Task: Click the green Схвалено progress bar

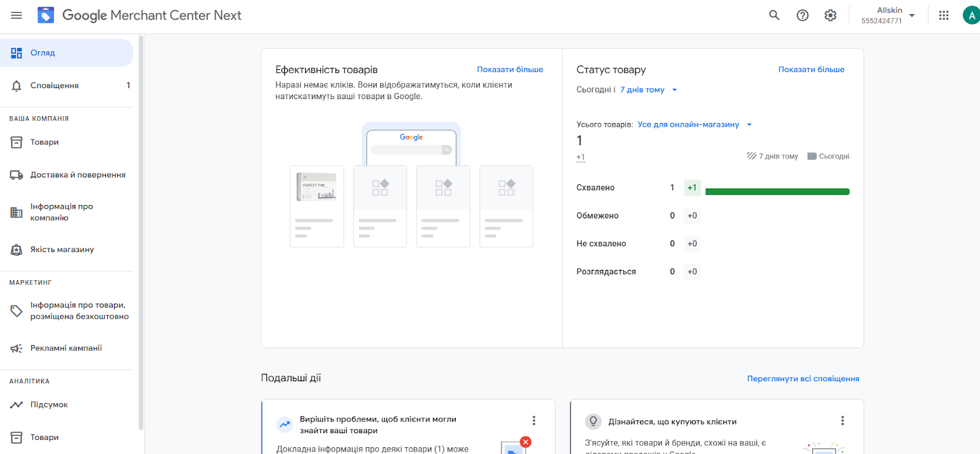Action: pos(777,192)
